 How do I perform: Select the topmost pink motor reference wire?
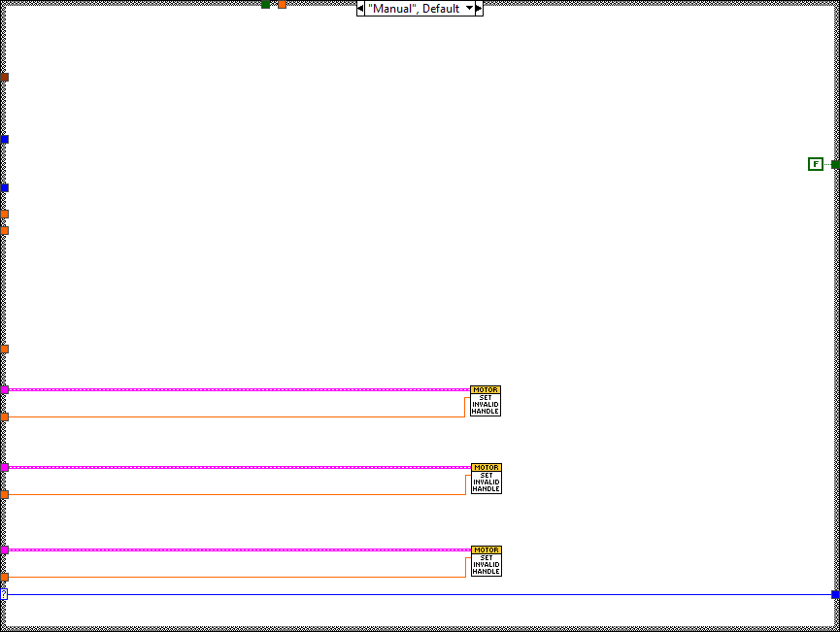(x=233, y=389)
